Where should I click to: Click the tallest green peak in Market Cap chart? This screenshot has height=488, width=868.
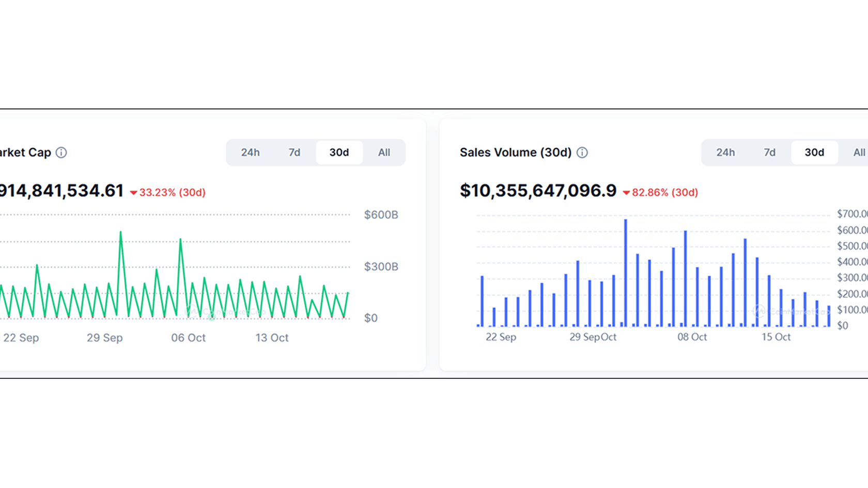[x=121, y=234]
